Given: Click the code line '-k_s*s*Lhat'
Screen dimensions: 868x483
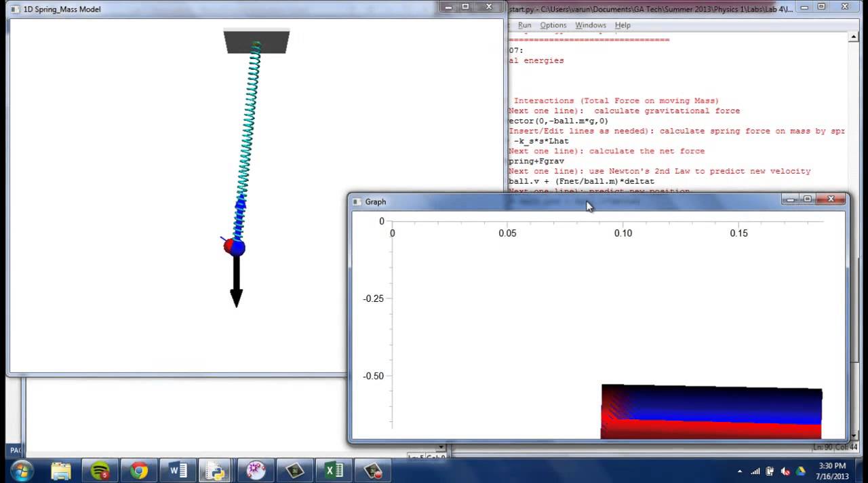Looking at the screenshot, I should pyautogui.click(x=541, y=141).
